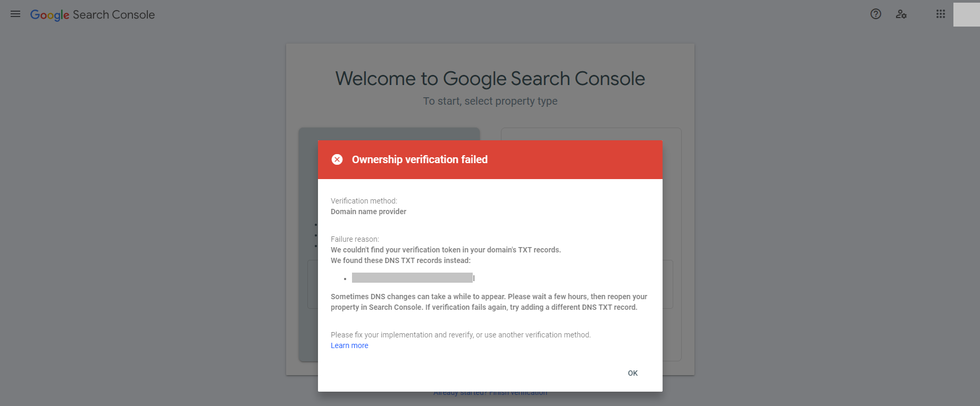
Task: Dismiss the dialog with the OK button
Action: [632, 373]
